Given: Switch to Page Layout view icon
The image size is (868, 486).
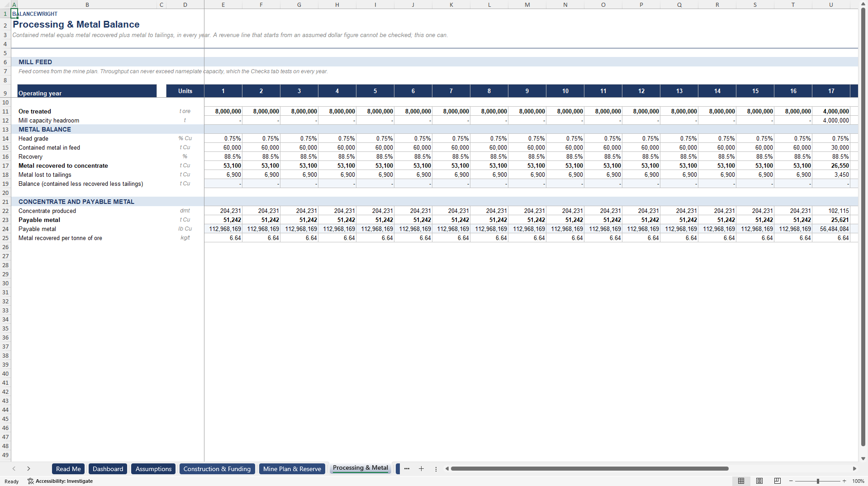Looking at the screenshot, I should 759,481.
